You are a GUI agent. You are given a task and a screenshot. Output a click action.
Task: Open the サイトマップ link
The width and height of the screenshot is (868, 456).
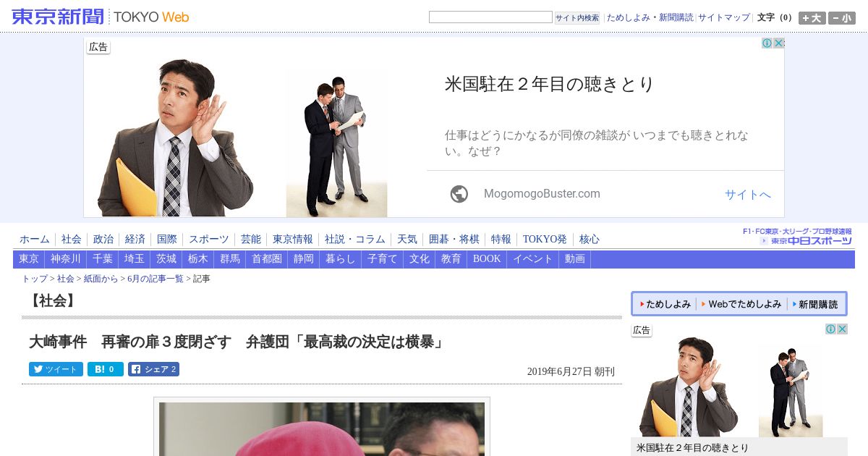[x=724, y=17]
